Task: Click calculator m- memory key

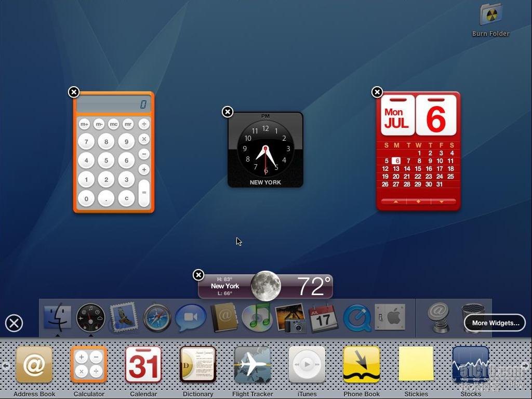Action: [99, 124]
